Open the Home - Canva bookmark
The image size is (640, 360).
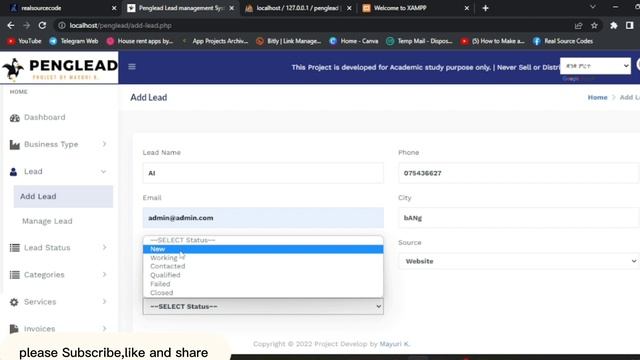(x=354, y=41)
